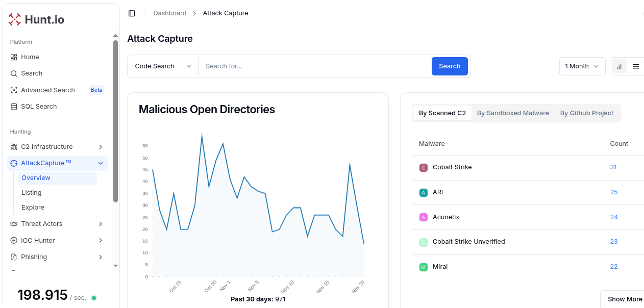Click the Advanced Search sidebar icon
644x308 pixels.
14,90
